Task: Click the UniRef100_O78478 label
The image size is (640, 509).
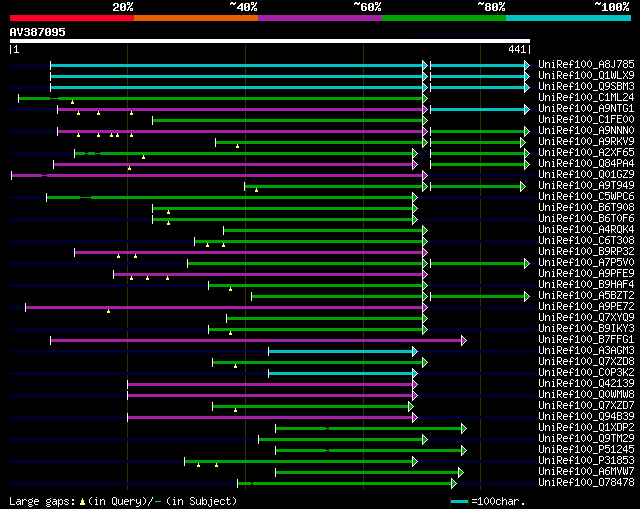Action: 586,483
